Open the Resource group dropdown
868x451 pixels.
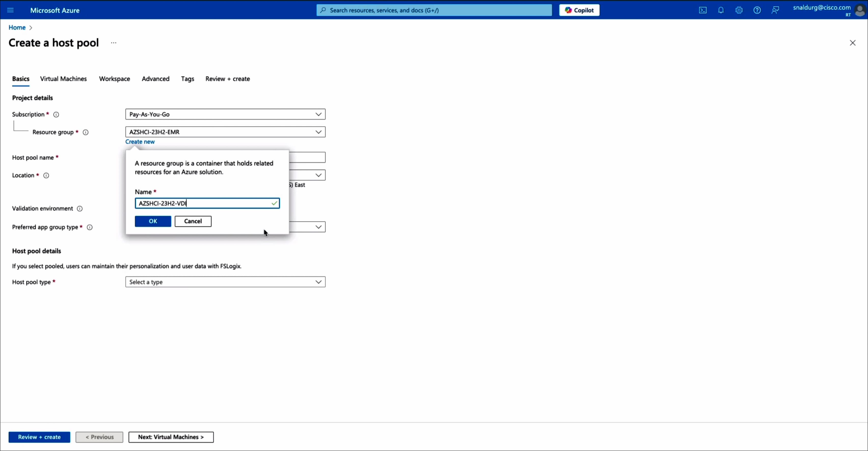(225, 132)
